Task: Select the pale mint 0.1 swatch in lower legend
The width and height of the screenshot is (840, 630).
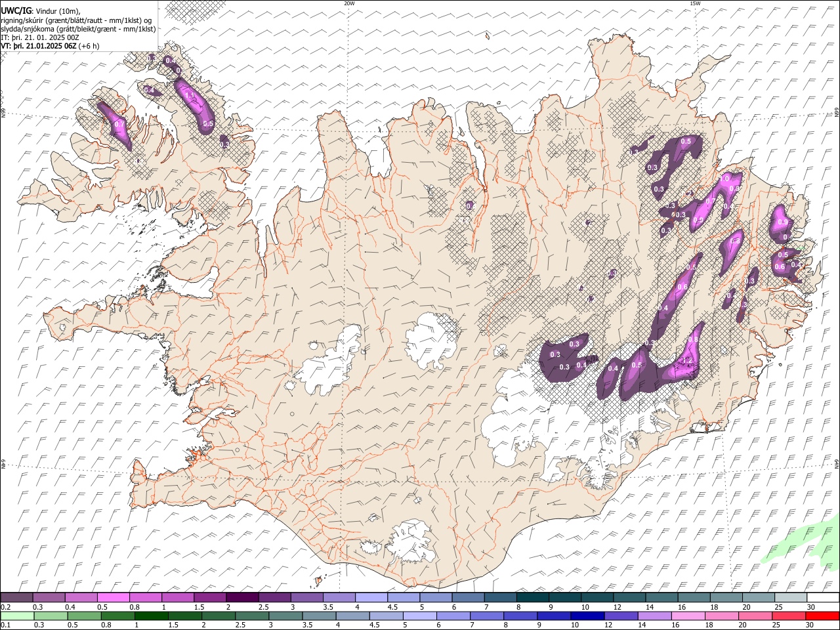Action: coord(17,616)
